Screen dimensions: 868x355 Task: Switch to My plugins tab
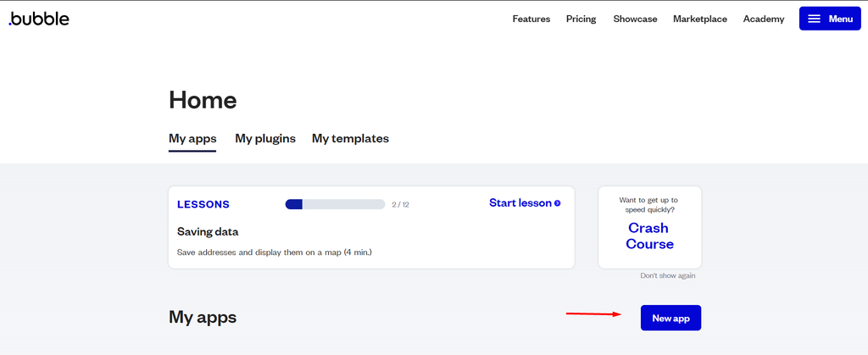[x=265, y=139]
